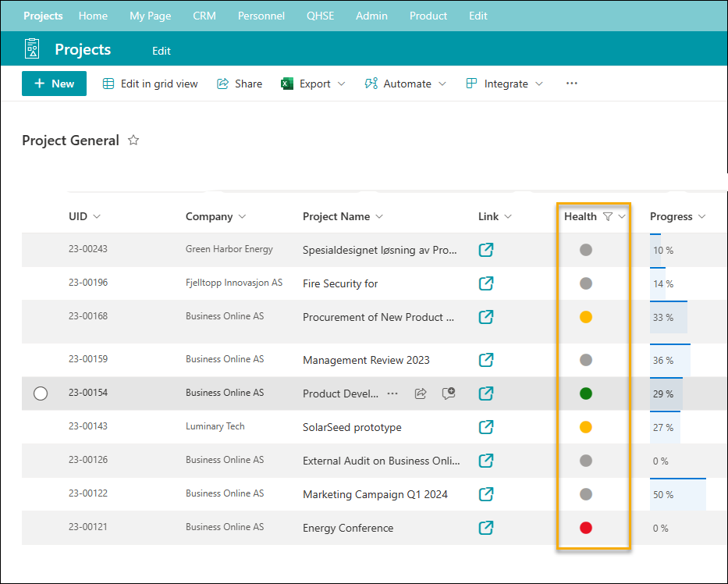
Task: Open link for Spesialdesignet løsning project
Action: coord(485,250)
